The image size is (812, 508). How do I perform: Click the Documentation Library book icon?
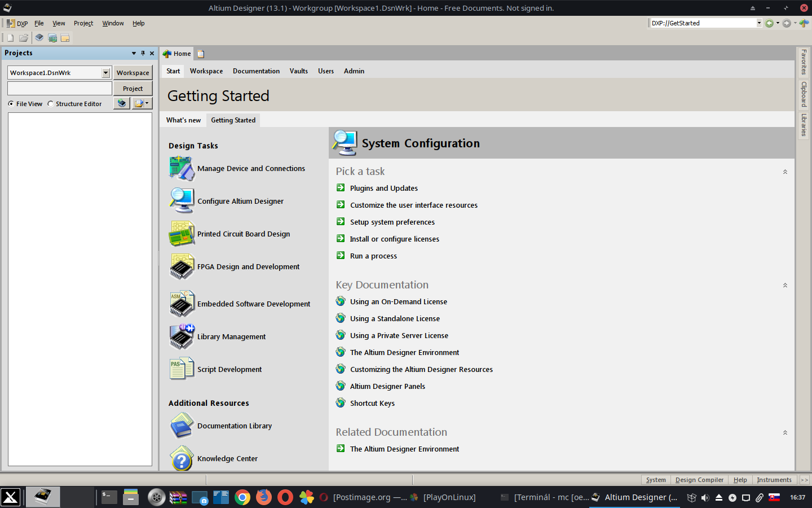[x=182, y=426]
